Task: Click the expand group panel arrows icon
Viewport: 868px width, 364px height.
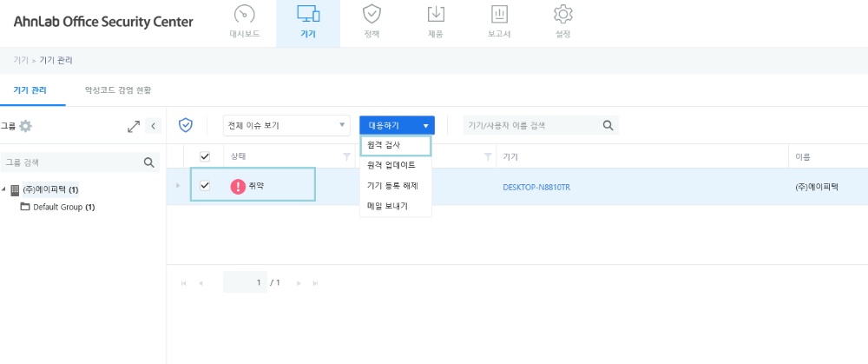Action: pos(134,126)
